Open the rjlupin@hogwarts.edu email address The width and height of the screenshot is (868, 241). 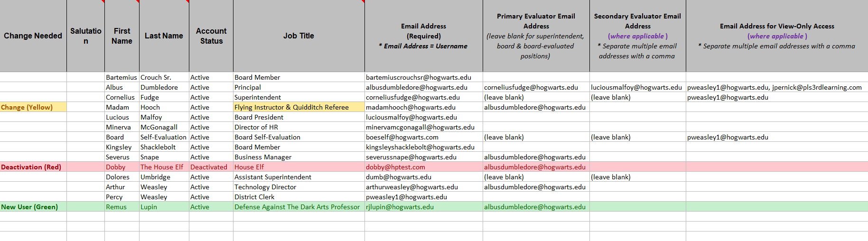[400, 207]
